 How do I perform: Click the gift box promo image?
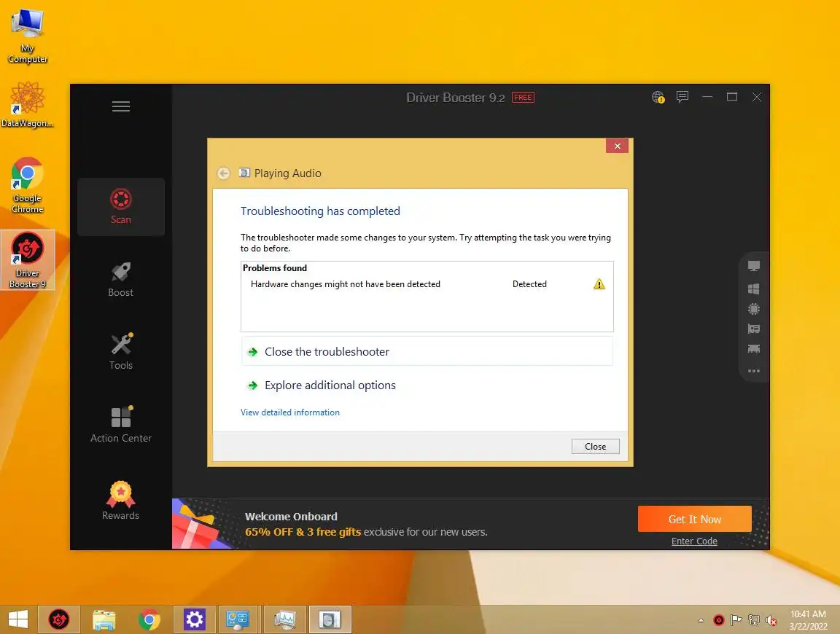click(x=200, y=524)
